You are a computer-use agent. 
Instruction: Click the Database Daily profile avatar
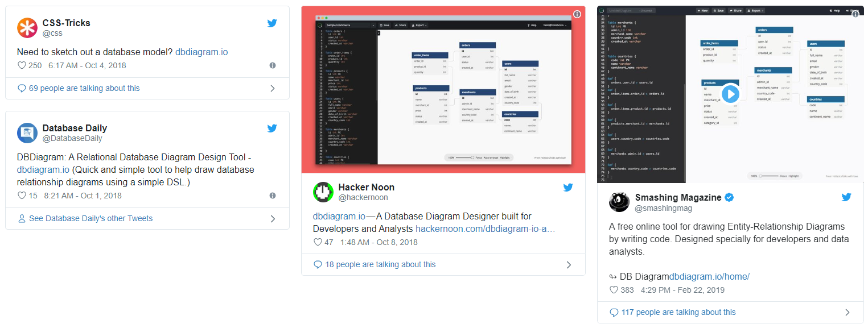[x=27, y=133]
